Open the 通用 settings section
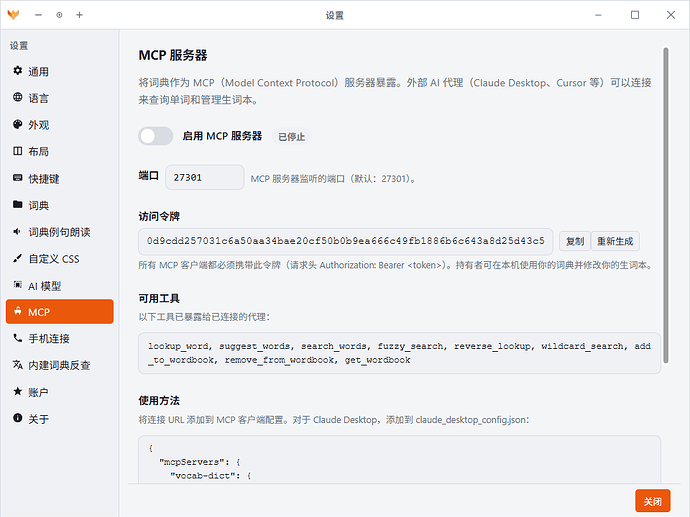 [59, 71]
